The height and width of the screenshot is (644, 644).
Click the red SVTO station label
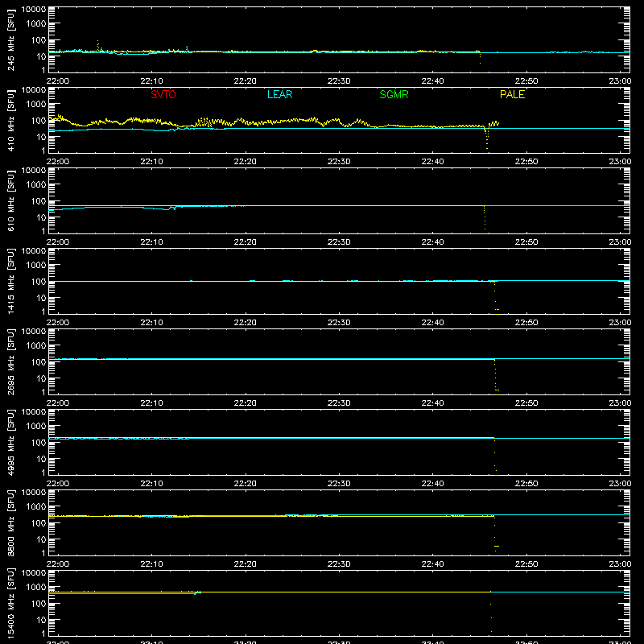(163, 94)
